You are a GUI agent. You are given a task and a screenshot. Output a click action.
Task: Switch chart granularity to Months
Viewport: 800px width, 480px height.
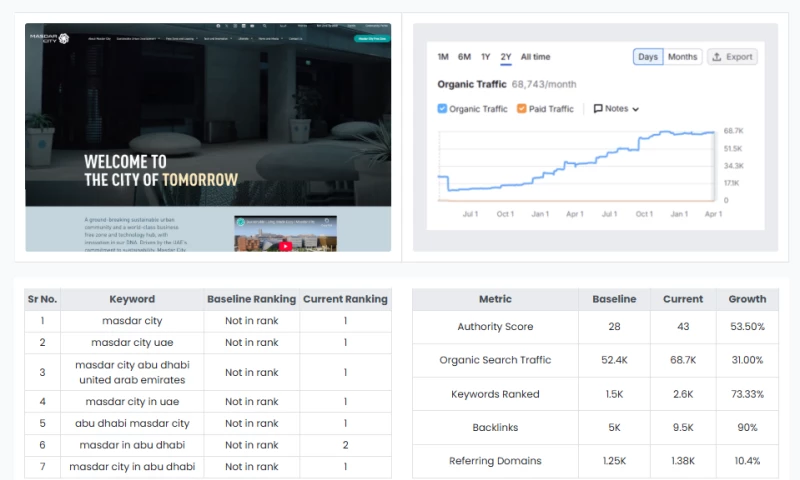[x=683, y=57]
